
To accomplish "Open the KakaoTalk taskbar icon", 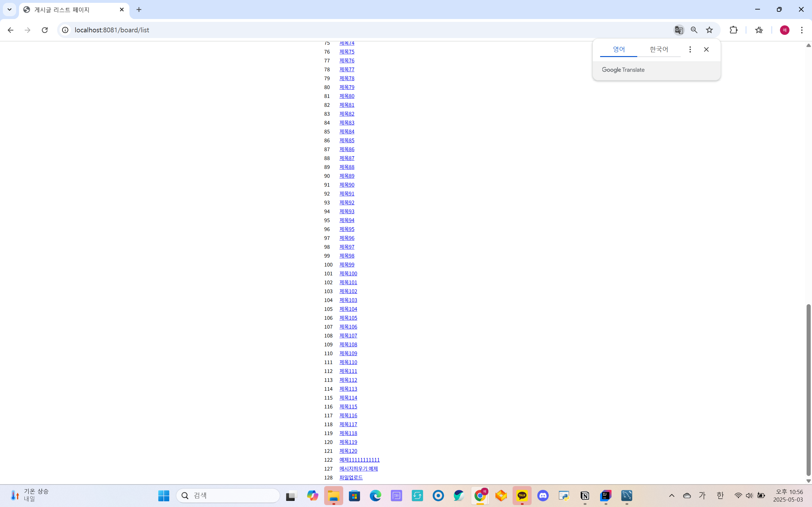I will (x=522, y=495).
